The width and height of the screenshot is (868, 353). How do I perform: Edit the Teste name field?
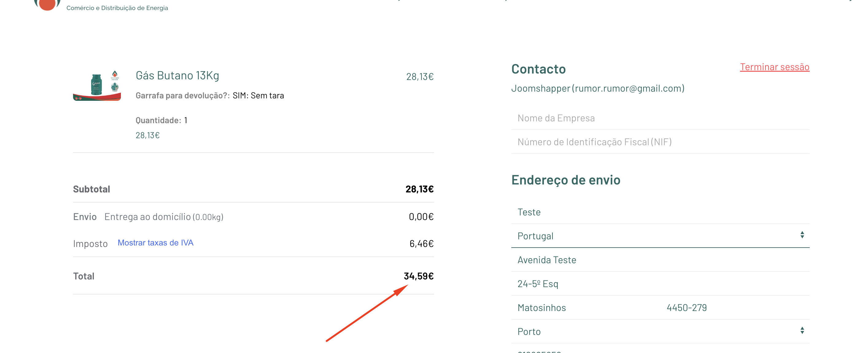(x=660, y=212)
